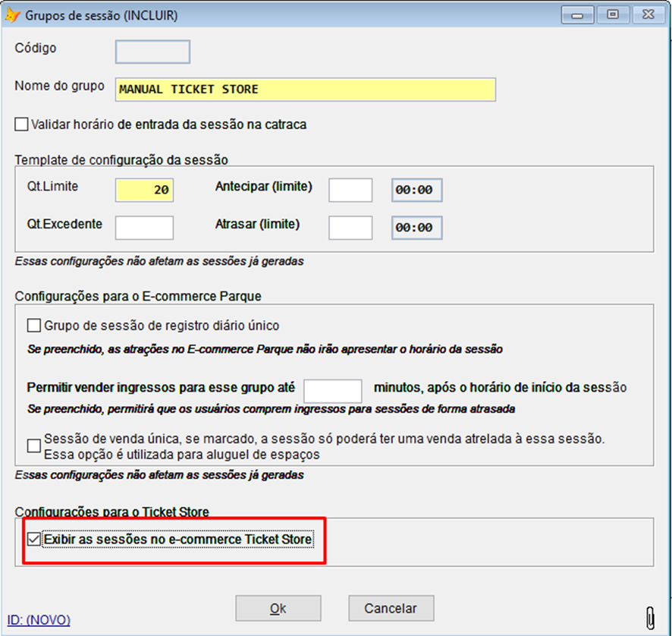Click the 'Nome do grupo' label
Image resolution: width=672 pixels, height=636 pixels.
point(60,86)
